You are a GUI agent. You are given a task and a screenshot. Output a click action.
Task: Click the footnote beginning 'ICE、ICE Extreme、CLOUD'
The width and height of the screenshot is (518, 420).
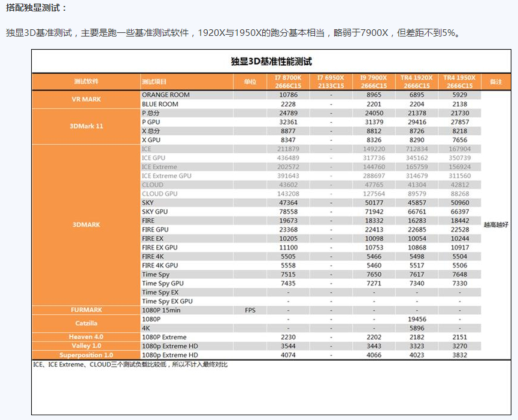coord(130,364)
